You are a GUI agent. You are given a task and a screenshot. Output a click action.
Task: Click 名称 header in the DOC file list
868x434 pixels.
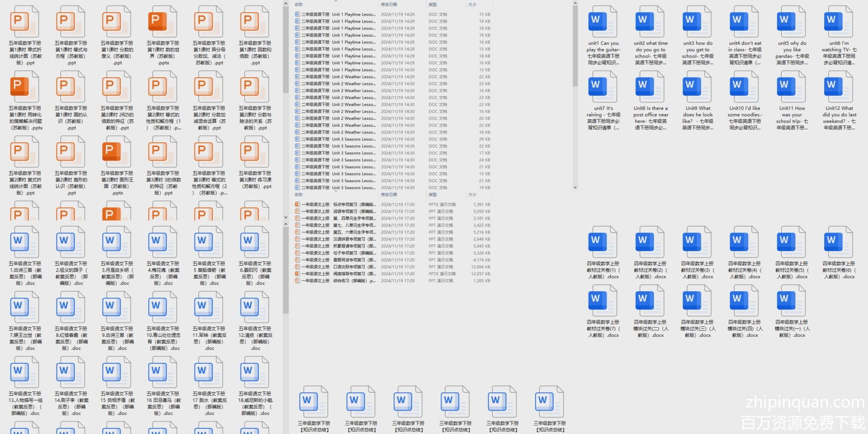tap(299, 4)
